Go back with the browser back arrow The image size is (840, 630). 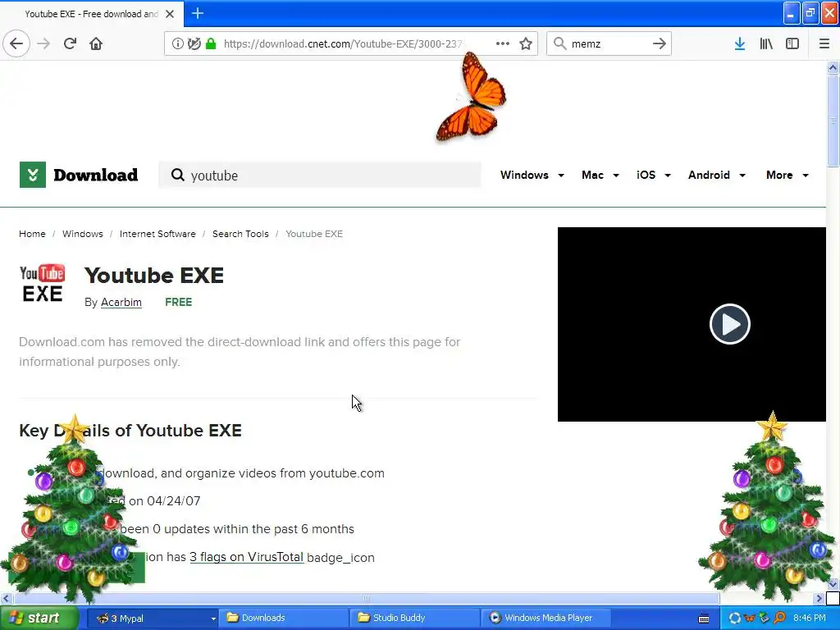pos(16,43)
